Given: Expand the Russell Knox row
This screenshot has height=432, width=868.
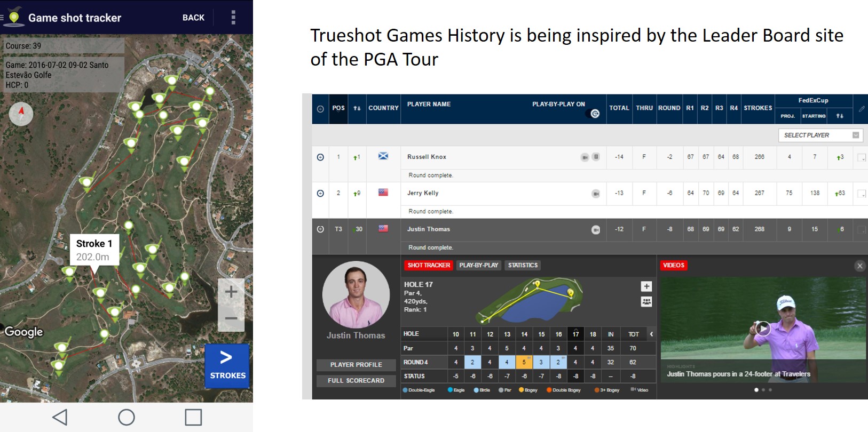Looking at the screenshot, I should click(320, 157).
